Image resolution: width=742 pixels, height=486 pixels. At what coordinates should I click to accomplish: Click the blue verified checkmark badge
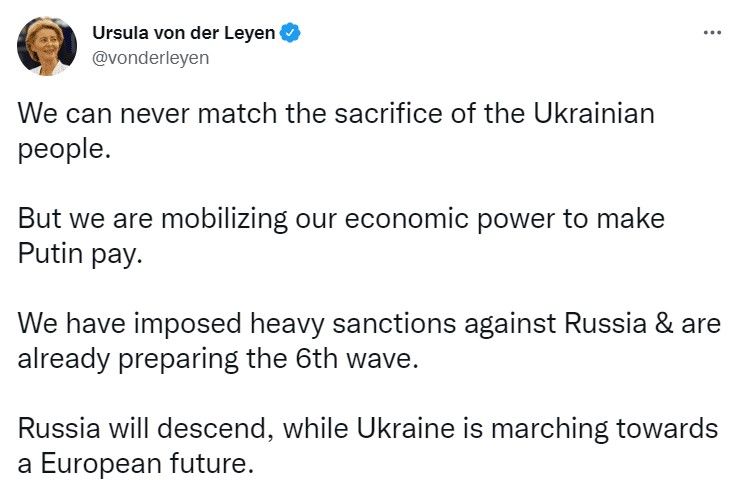pos(290,33)
